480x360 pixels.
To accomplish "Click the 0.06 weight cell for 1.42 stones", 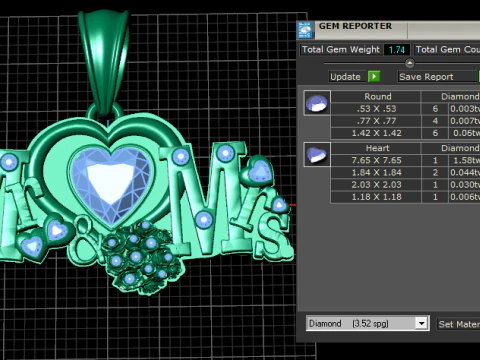I will tap(464, 133).
